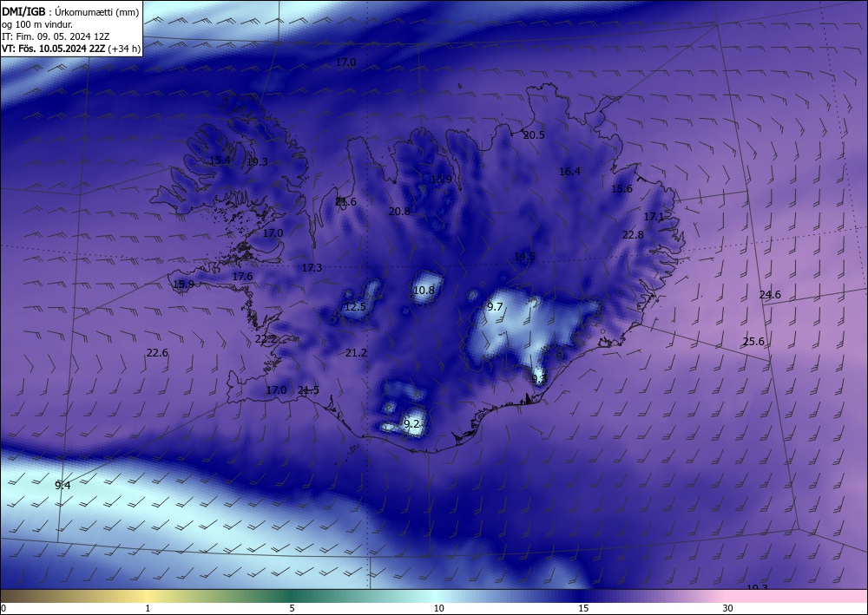Click the 12.5 value over the glacier
The width and height of the screenshot is (868, 615).
pos(355,306)
